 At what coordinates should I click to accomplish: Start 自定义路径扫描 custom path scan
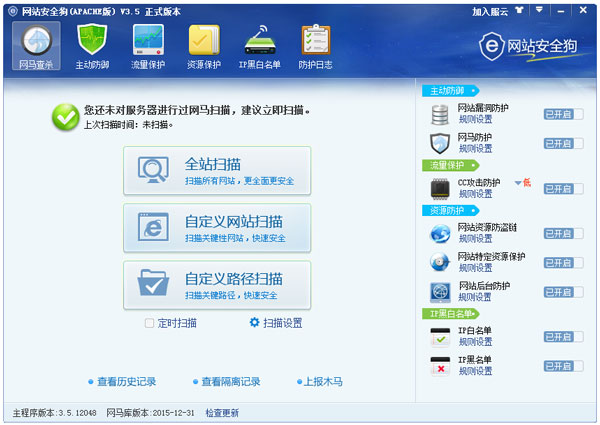point(217,285)
